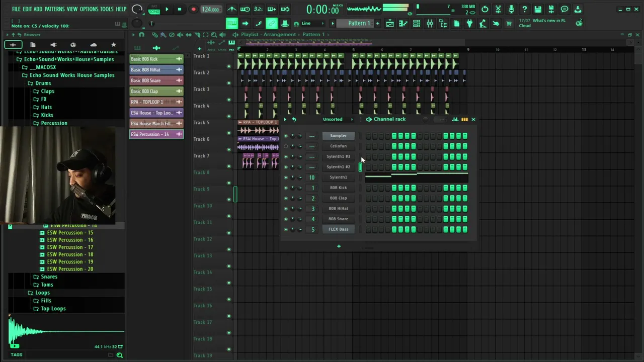Open the PATTERNS menu

pyautogui.click(x=54, y=9)
